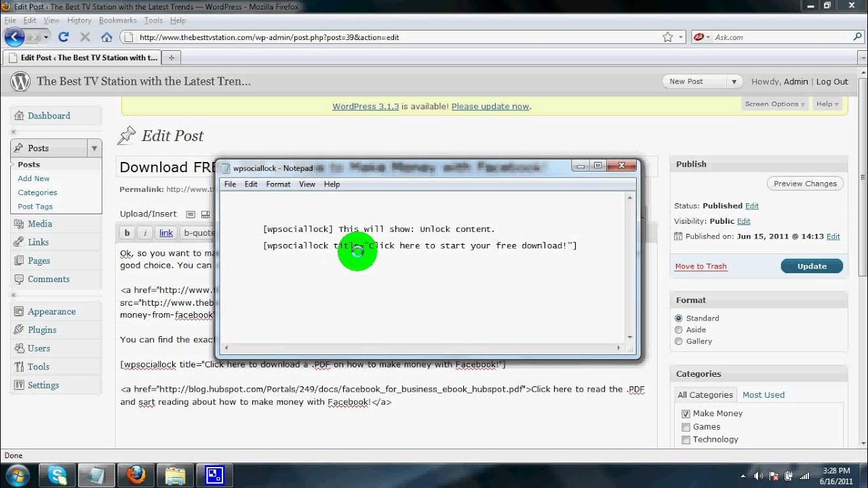Click the Posts pushpin icon in sidebar
This screenshot has height=488, width=868.
pos(20,148)
